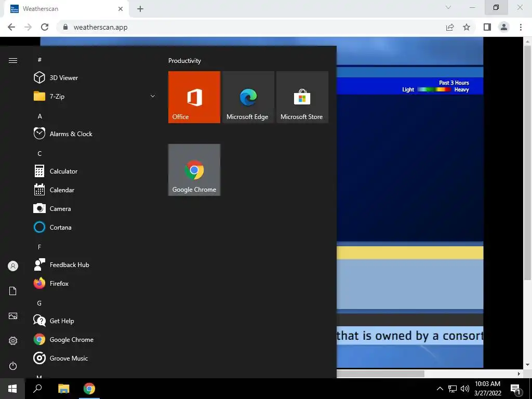Screen dimensions: 532x399
Task: Click the horizontal page scrollbar thumb
Action: click(380, 374)
